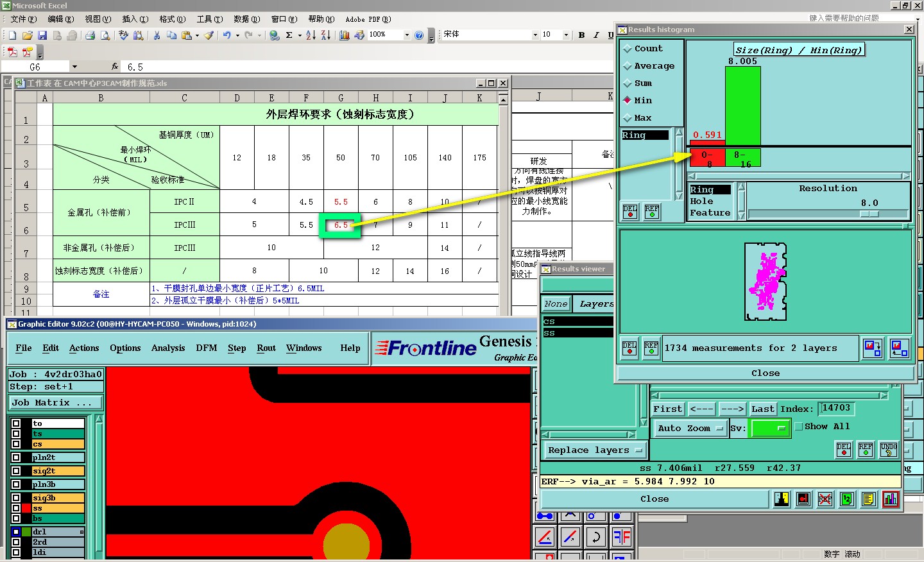Click the magenta board thumbnail preview
Image resolution: width=924 pixels, height=562 pixels.
[x=766, y=282]
